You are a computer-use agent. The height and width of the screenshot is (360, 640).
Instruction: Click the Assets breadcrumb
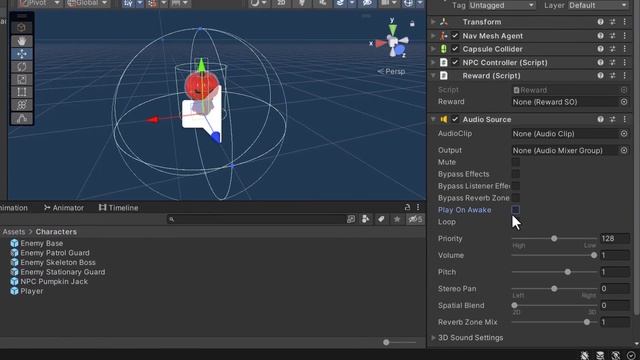(x=13, y=232)
